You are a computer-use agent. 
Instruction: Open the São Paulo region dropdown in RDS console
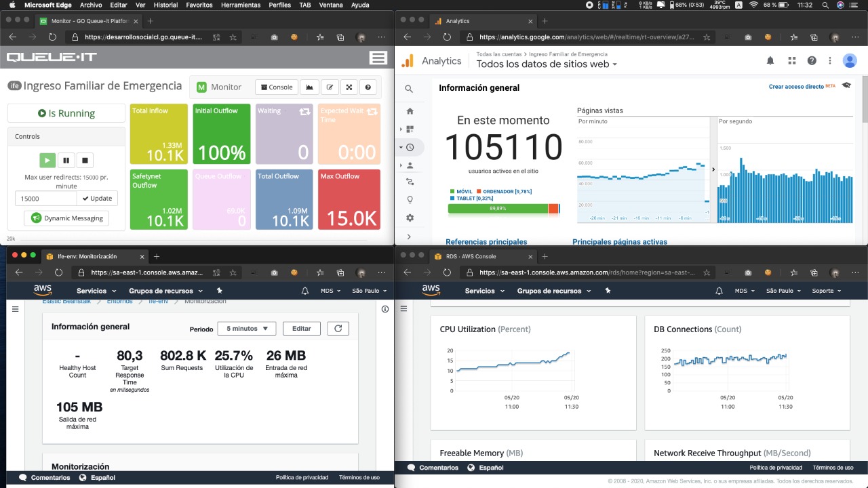(x=783, y=291)
